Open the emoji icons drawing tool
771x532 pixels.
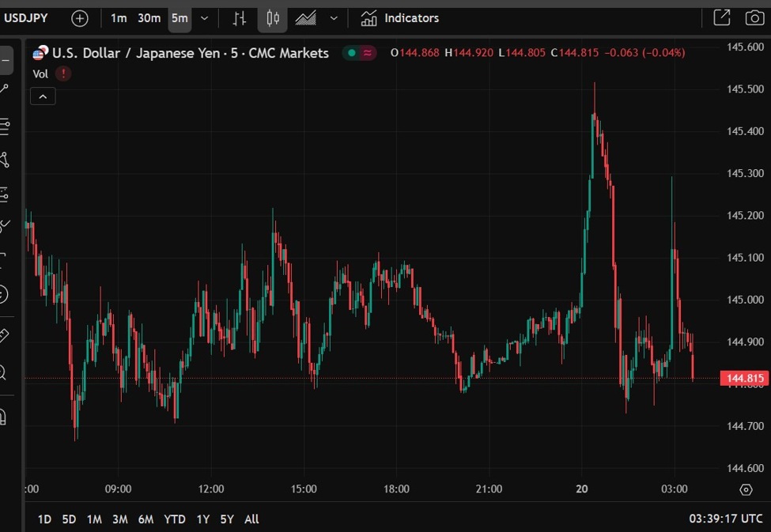(4, 294)
